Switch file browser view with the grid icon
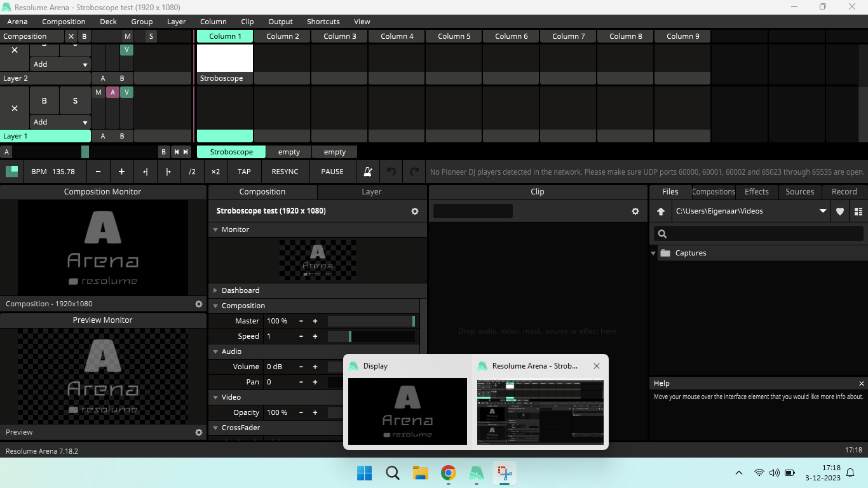 pyautogui.click(x=858, y=212)
